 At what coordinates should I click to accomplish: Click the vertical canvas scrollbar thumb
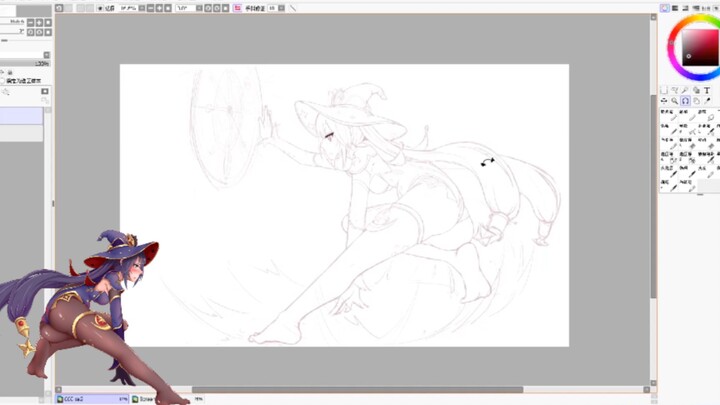pos(653,197)
